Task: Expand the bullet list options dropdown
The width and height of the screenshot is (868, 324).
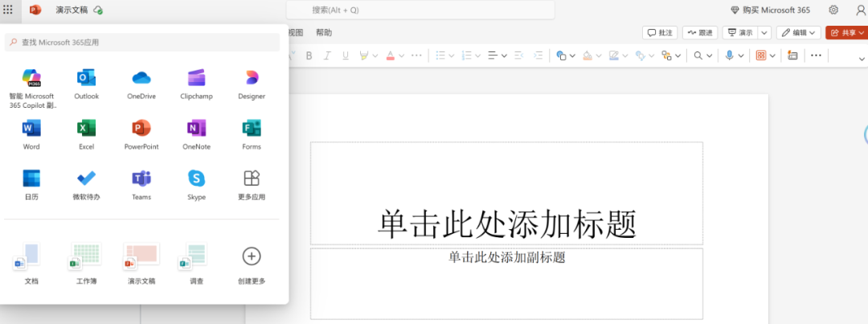Action: click(x=452, y=55)
